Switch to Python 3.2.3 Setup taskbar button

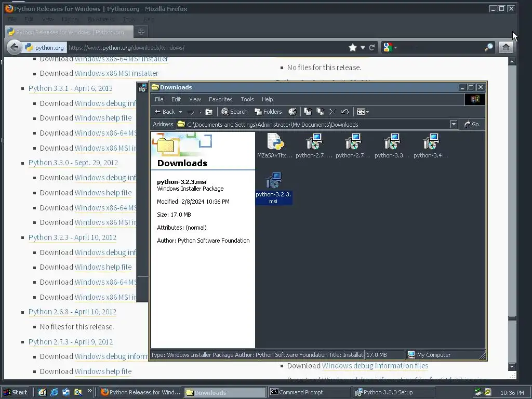pyautogui.click(x=394, y=392)
